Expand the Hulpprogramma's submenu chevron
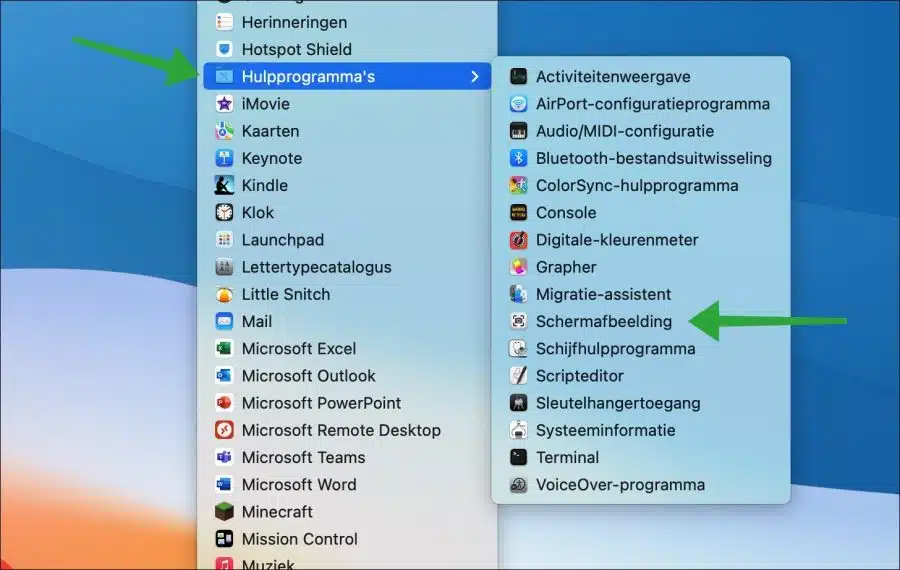 [x=475, y=76]
